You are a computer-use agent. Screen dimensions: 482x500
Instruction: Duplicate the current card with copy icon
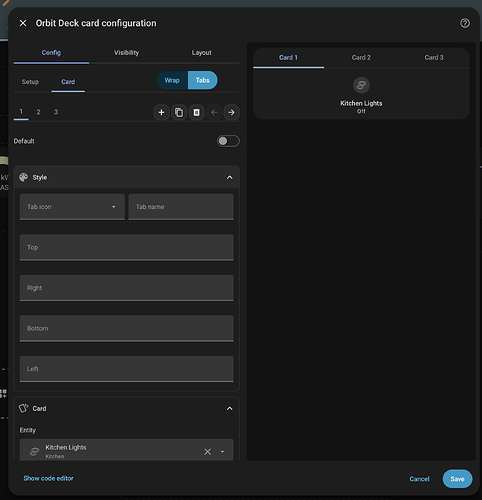179,113
